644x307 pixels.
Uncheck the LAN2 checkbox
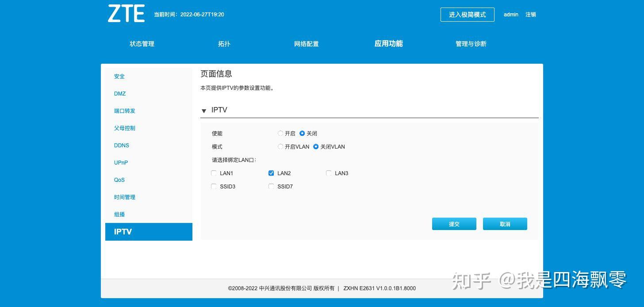pos(271,173)
